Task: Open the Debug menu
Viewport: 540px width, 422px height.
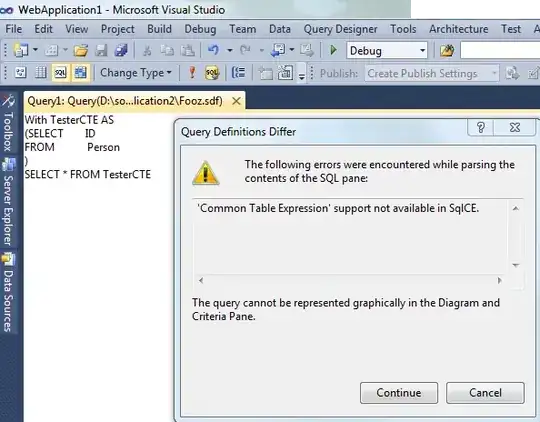Action: click(200, 29)
